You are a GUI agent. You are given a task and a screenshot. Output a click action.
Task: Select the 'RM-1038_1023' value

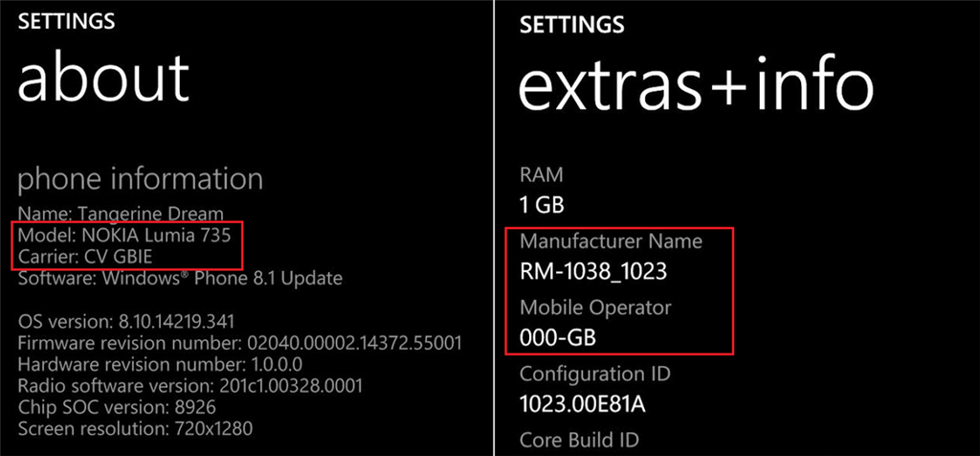tap(593, 271)
